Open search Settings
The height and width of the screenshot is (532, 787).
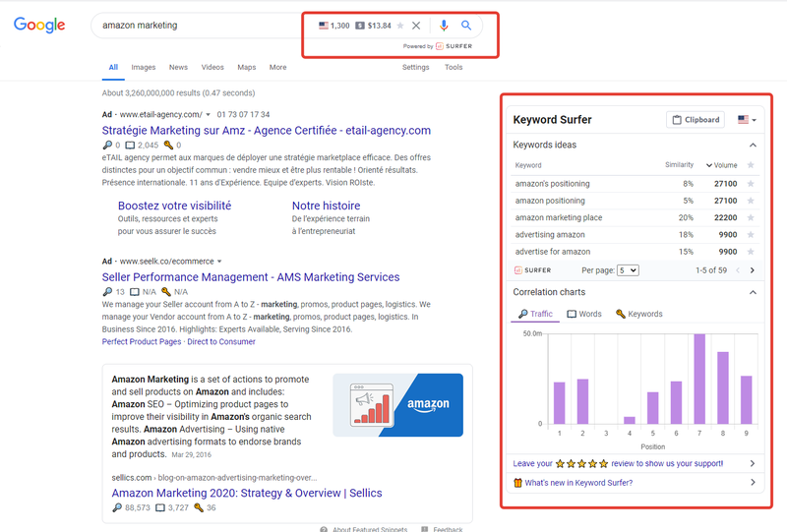pos(415,67)
